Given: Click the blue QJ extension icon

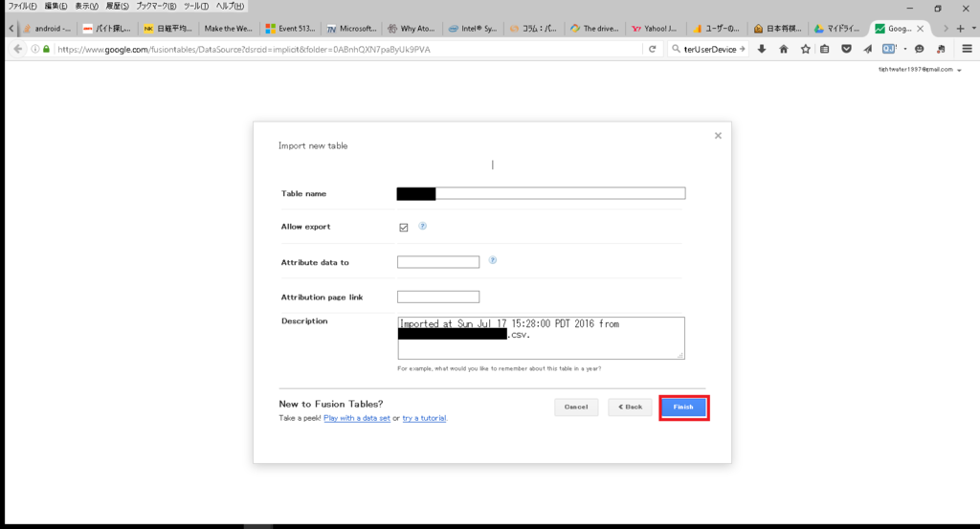Looking at the screenshot, I should (889, 49).
